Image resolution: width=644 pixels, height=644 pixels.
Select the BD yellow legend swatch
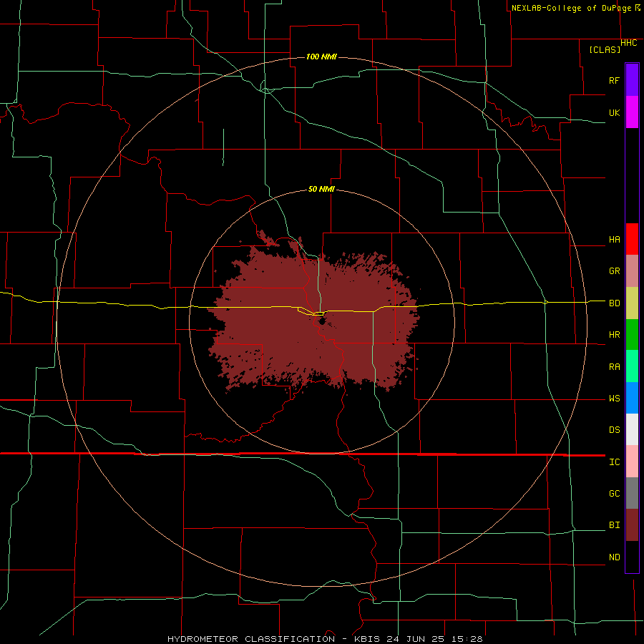click(632, 303)
